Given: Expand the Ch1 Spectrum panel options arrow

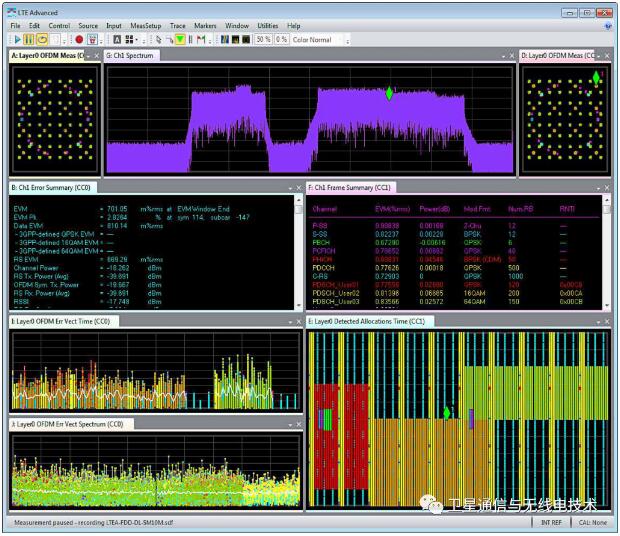Looking at the screenshot, I should pyautogui.click(x=503, y=56).
